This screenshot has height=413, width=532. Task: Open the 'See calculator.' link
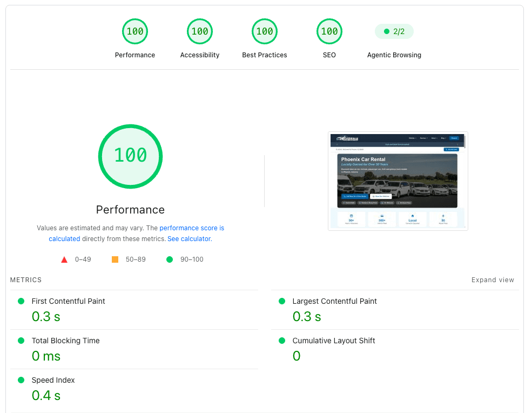[190, 239]
